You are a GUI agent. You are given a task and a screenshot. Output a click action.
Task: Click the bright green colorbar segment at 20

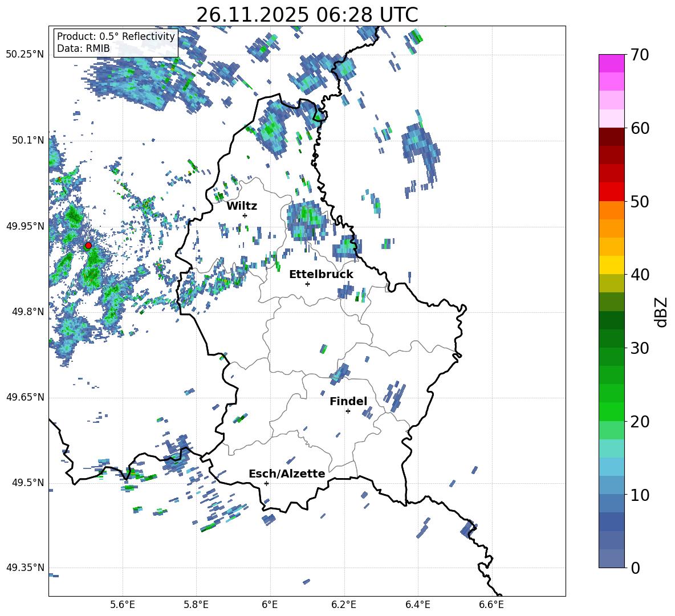click(x=611, y=411)
